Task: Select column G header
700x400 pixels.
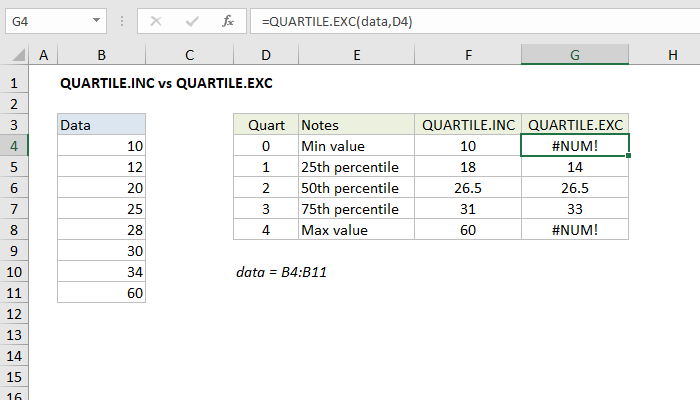Action: [x=575, y=59]
